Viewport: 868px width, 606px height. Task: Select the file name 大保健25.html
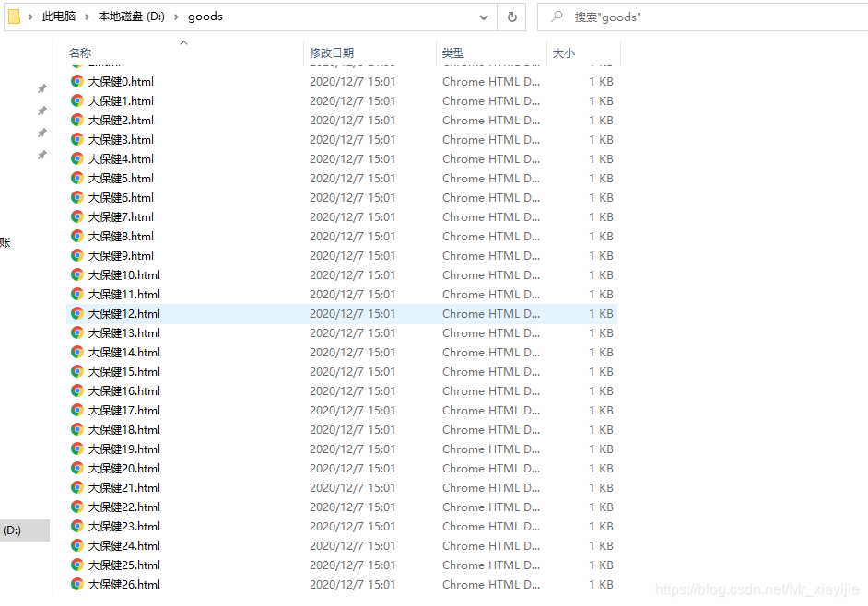(x=124, y=565)
